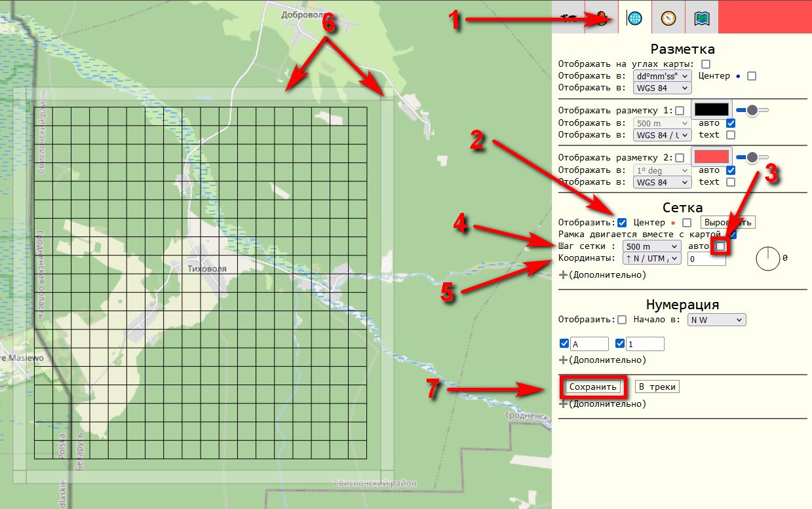Viewport: 812px width, 509px height.
Task: Expand Дополнительно below the Сохранить button
Action: pos(602,404)
